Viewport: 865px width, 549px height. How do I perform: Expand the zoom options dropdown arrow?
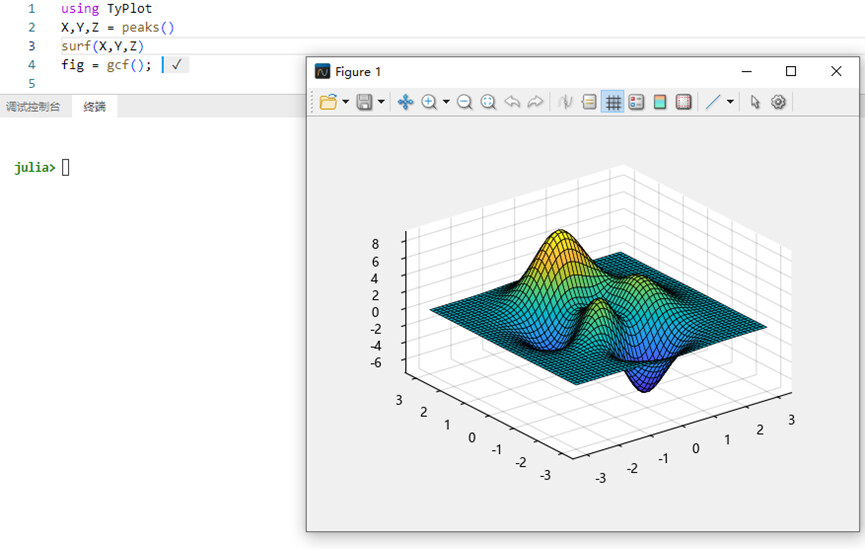pyautogui.click(x=446, y=102)
